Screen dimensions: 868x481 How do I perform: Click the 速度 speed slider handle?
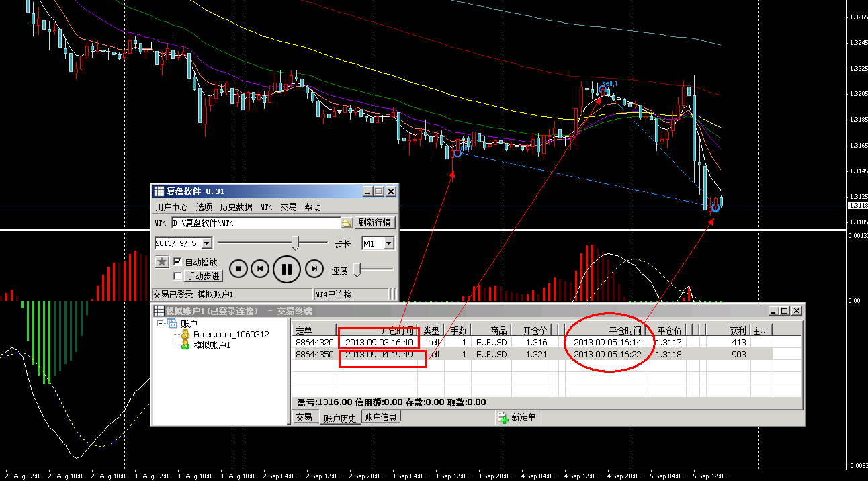[x=358, y=269]
